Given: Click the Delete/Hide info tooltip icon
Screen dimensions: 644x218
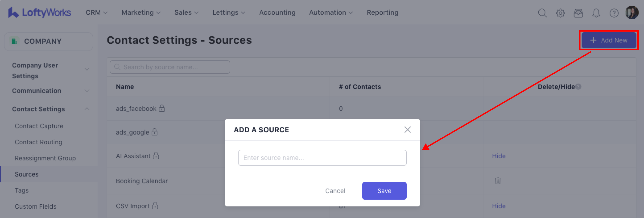Looking at the screenshot, I should (578, 87).
